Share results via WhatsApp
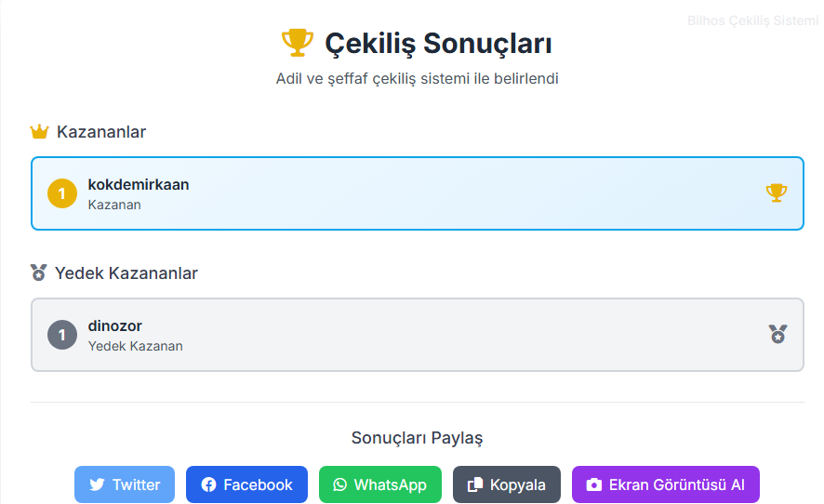The width and height of the screenshot is (824, 504). pyautogui.click(x=380, y=484)
